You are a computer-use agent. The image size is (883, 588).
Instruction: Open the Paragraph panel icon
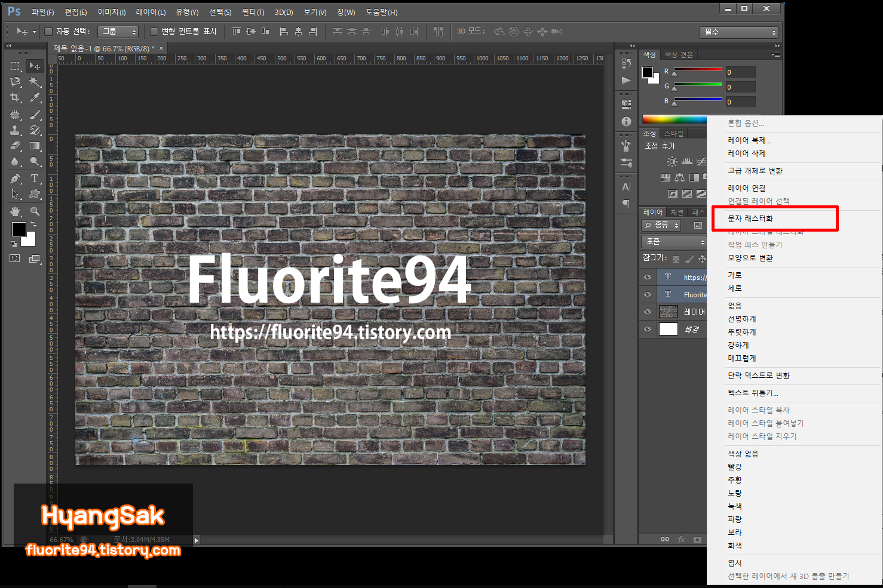pyautogui.click(x=626, y=204)
